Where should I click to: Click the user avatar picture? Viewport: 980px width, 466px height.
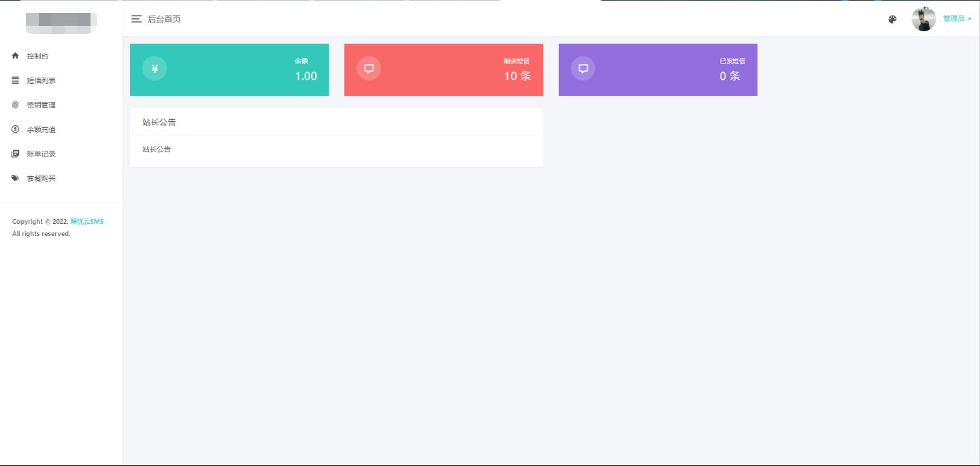(924, 19)
